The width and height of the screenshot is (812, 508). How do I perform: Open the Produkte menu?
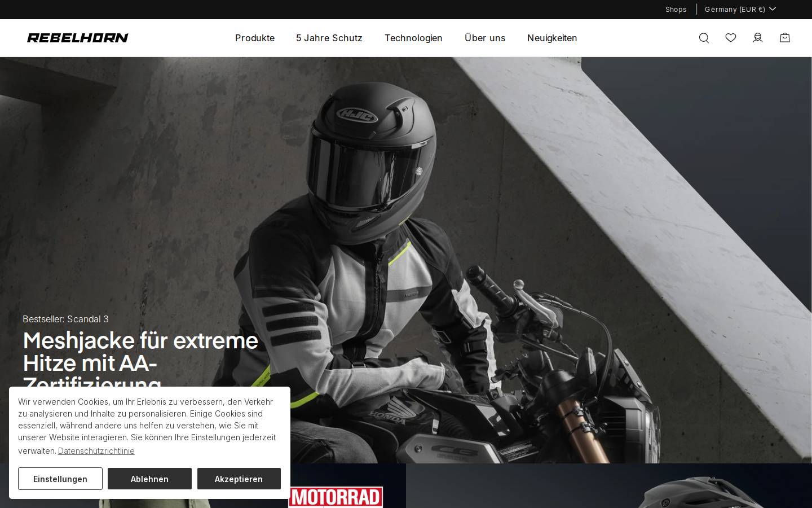(x=255, y=38)
